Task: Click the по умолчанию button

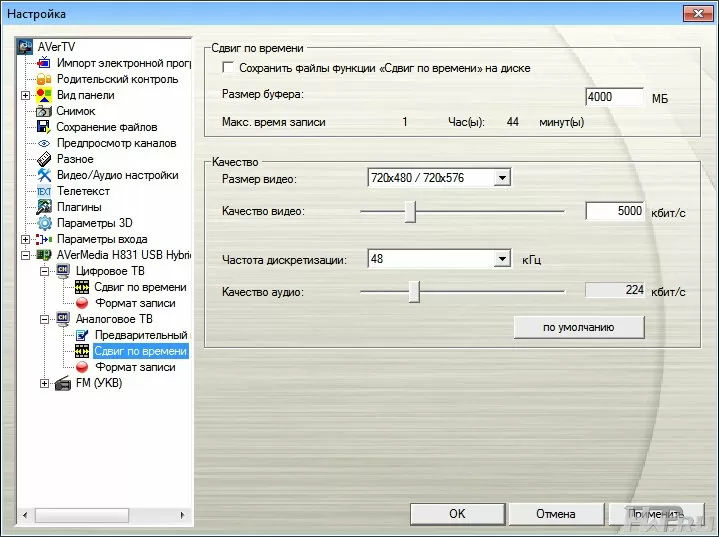Action: coord(578,327)
